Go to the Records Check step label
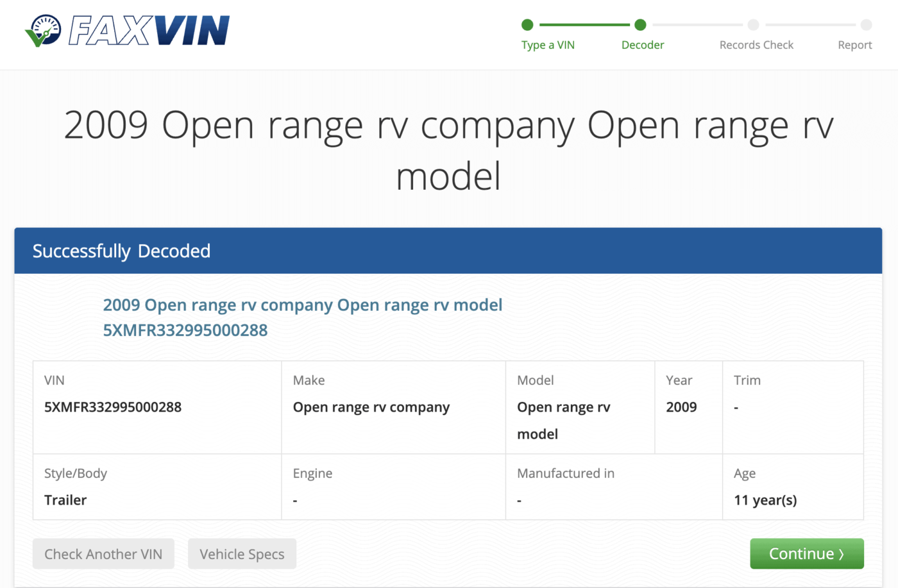This screenshot has width=898, height=588. (756, 45)
